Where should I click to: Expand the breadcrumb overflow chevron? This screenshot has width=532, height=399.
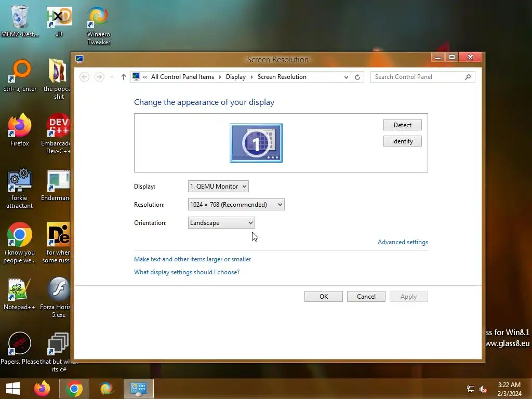point(145,77)
